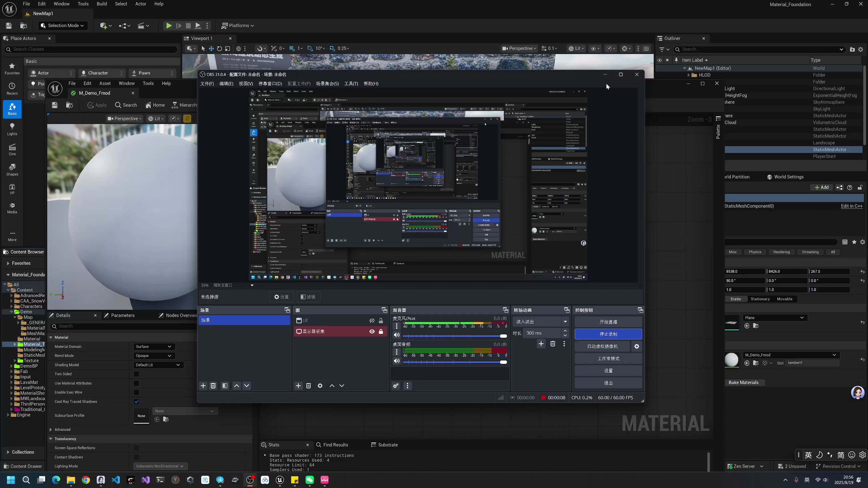The image size is (868, 488).
Task: Unlock the 显示器采集 source lock
Action: 381,331
